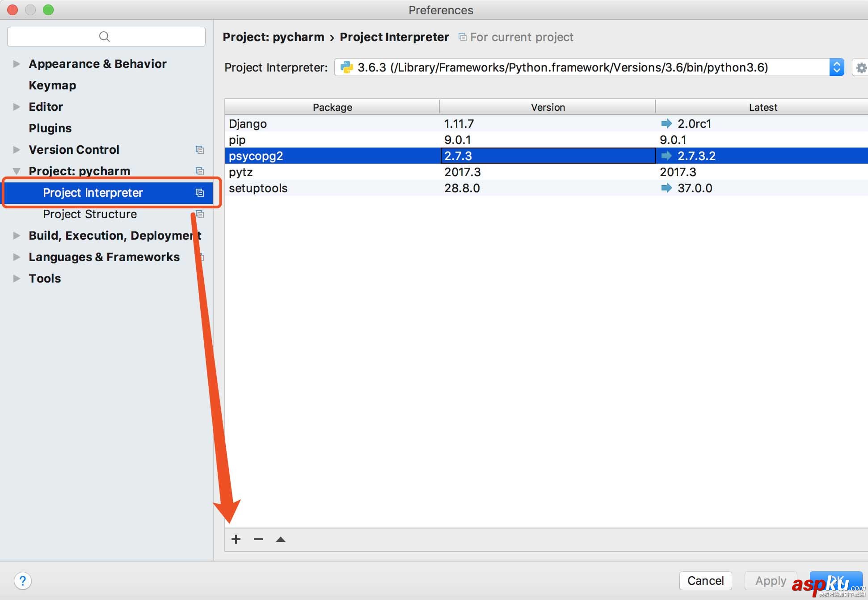The width and height of the screenshot is (868, 600).
Task: Click the gear icon beside the interpreter selector
Action: [860, 67]
